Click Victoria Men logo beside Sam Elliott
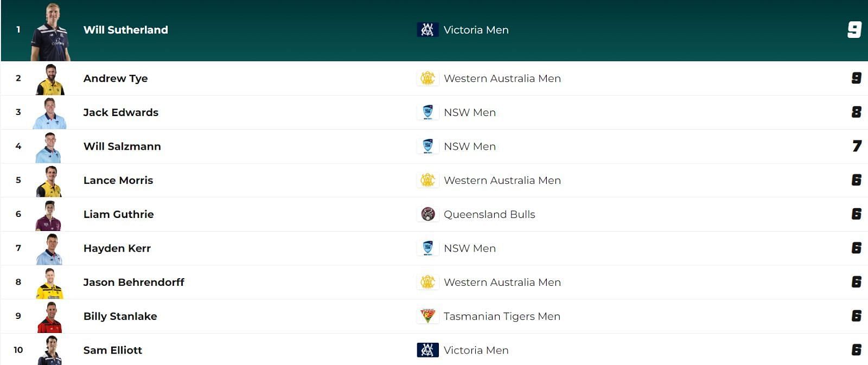Image resolution: width=868 pixels, height=365 pixels. click(427, 350)
